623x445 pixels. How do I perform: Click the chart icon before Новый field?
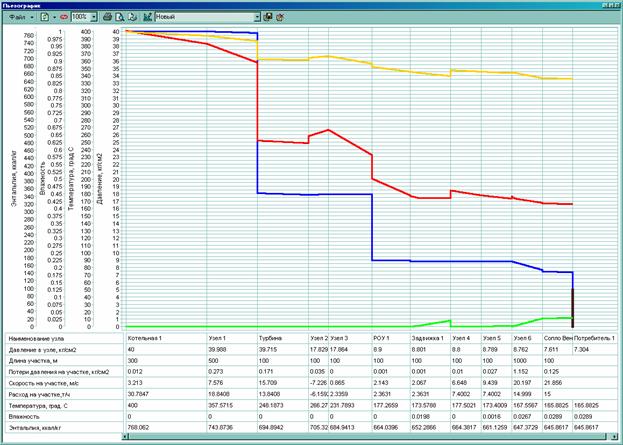pos(147,18)
